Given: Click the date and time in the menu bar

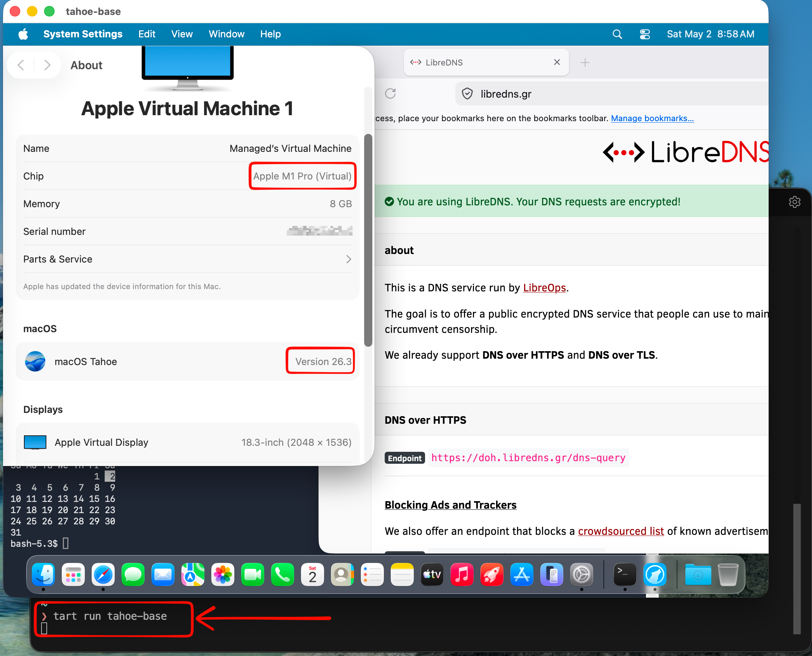Looking at the screenshot, I should click(710, 34).
